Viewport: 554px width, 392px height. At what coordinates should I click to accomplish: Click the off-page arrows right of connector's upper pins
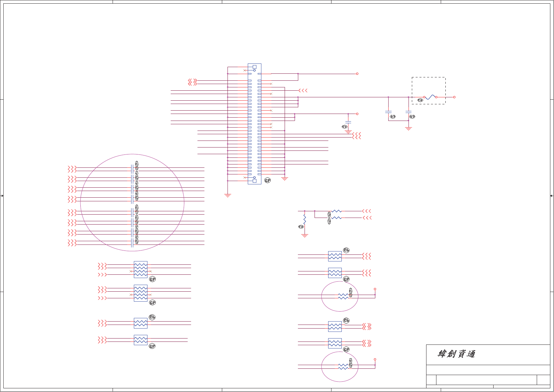303,90
